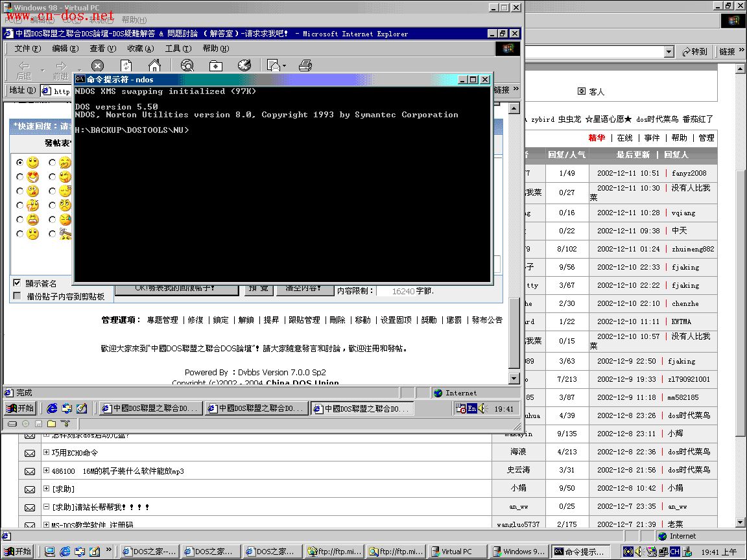Viewport: 747px width, 560px height.
Task: Select the angry red emoticon radio button
Action: pyautogui.click(x=19, y=220)
